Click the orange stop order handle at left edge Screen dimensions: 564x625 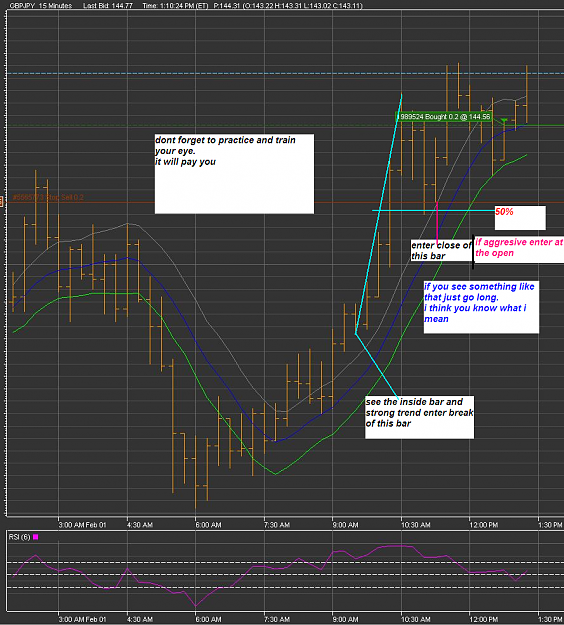tap(1, 202)
